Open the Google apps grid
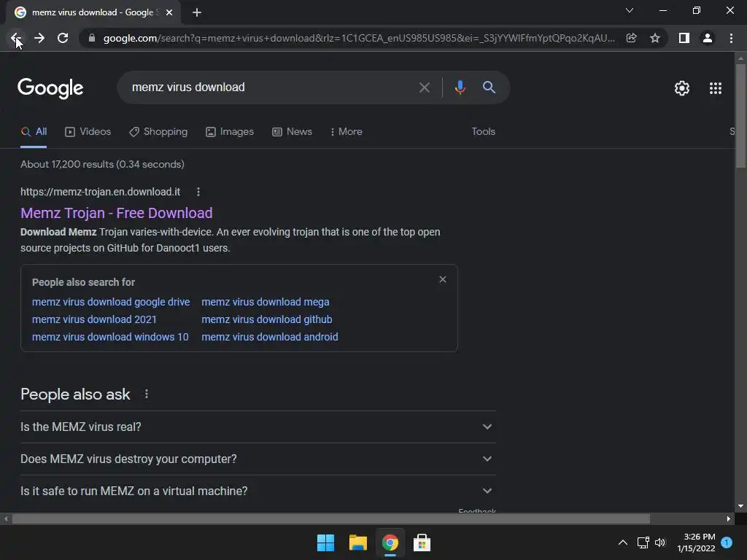This screenshot has height=560, width=747. (x=716, y=88)
